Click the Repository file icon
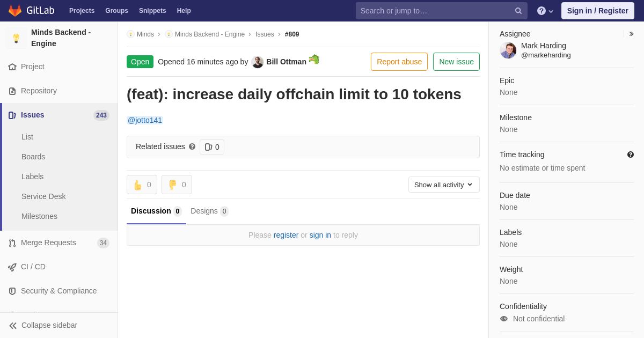 click(x=12, y=91)
